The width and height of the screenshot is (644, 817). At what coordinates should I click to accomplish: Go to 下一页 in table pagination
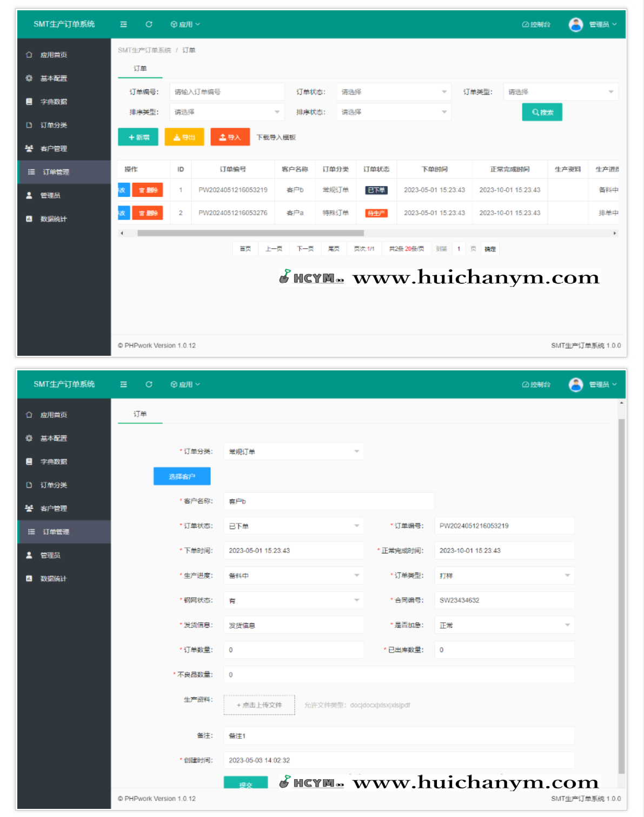coord(305,249)
